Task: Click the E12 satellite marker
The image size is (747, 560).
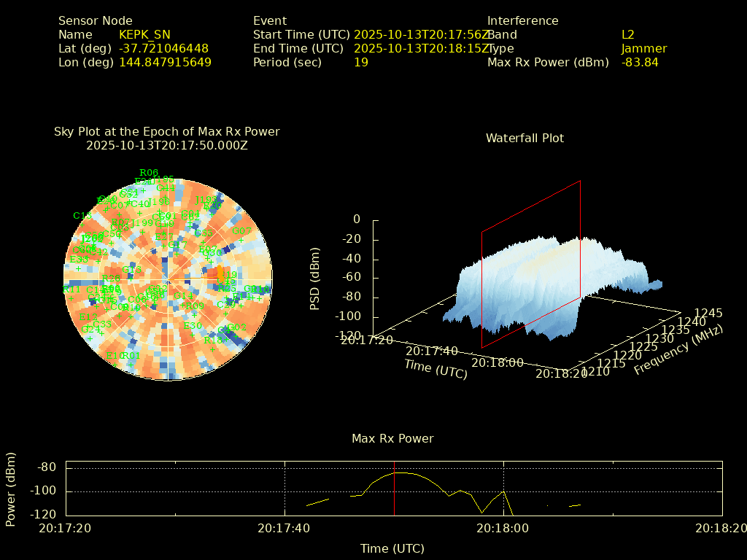Action: pyautogui.click(x=88, y=317)
